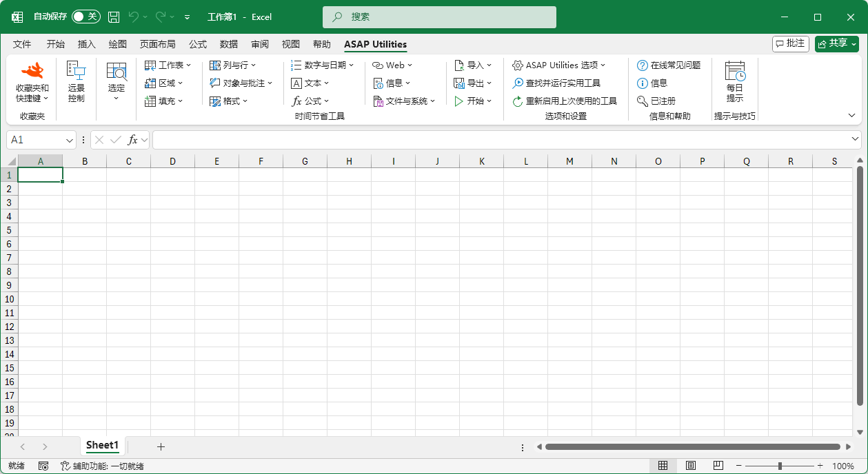Open the 信息 information dropdown in tools group
The height and width of the screenshot is (474, 868).
pos(391,83)
